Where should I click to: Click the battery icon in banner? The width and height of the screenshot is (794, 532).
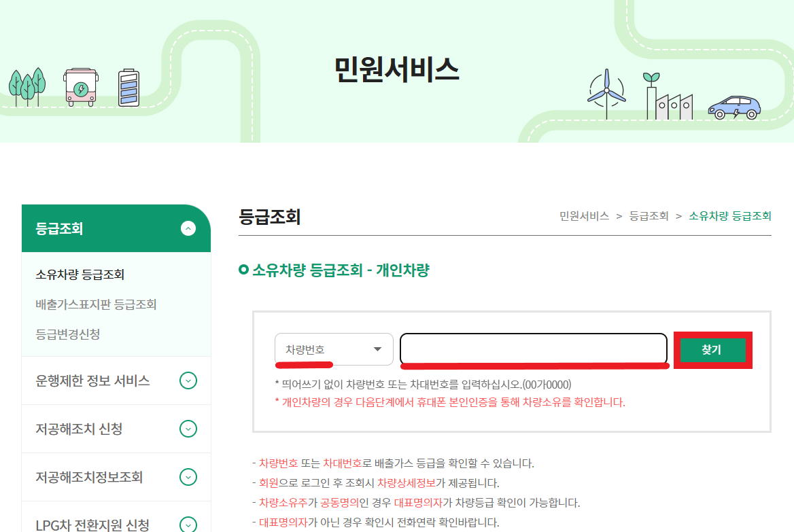(x=128, y=88)
